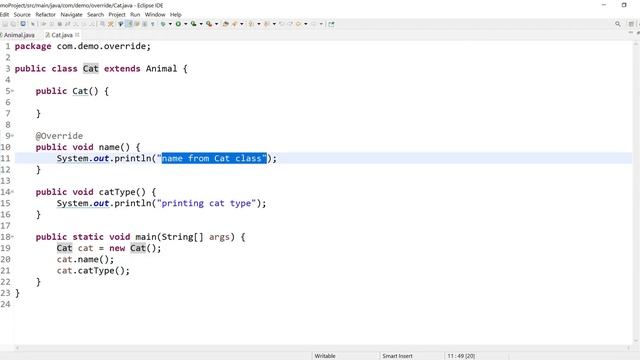Viewport: 640px width, 360px height.
Task: Toggle the Breadcrumb toolbar button
Action: click(x=121, y=24)
